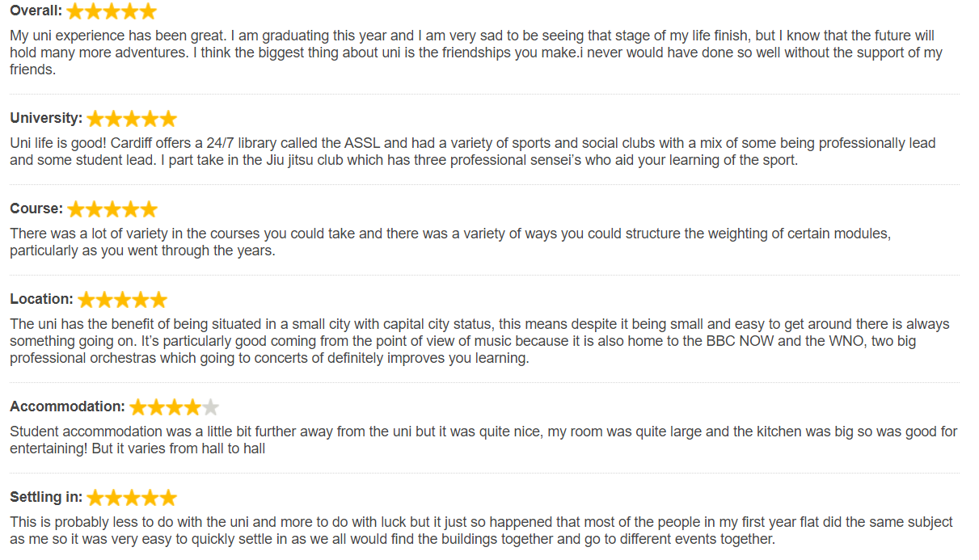Screen dimensions: 979x560
Task: Click the first star of Location rating
Action: point(86,300)
